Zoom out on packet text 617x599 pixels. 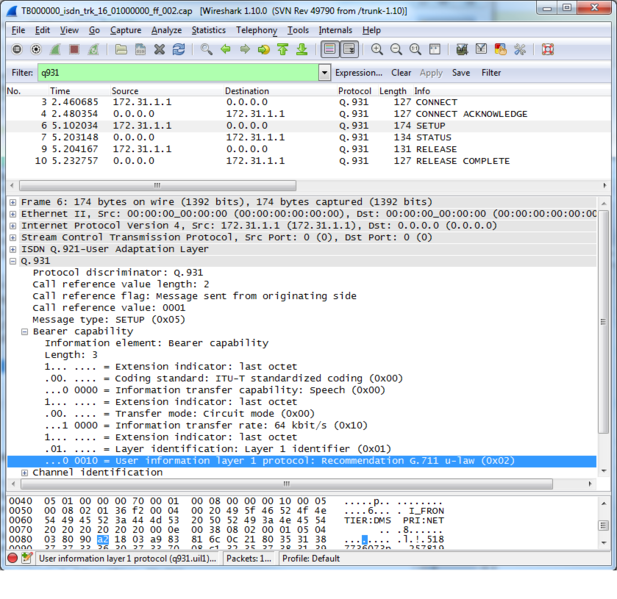click(396, 50)
